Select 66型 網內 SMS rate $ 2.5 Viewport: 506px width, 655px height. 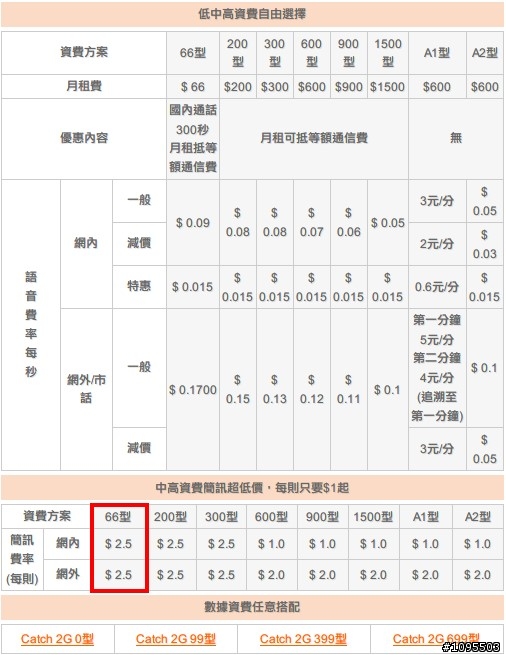point(119,544)
